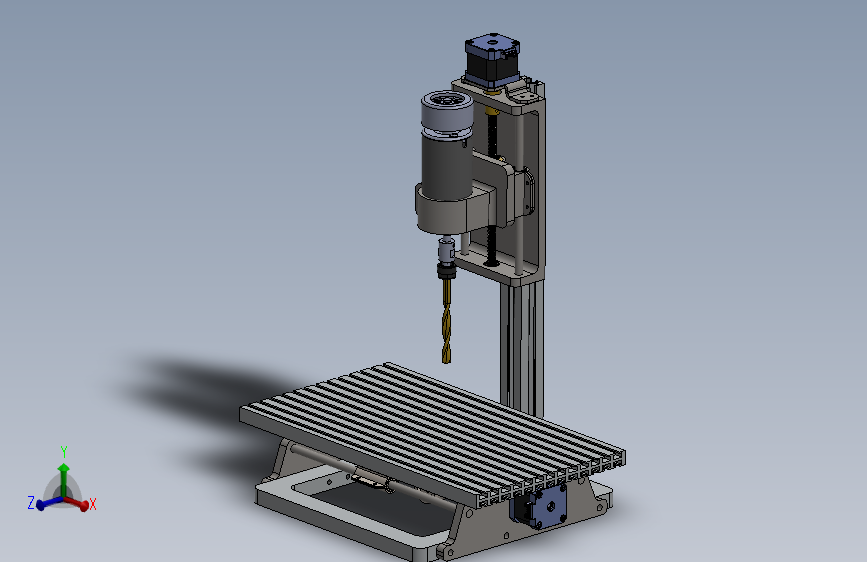
Task: Click the red X axis of the triad
Action: coord(78,503)
